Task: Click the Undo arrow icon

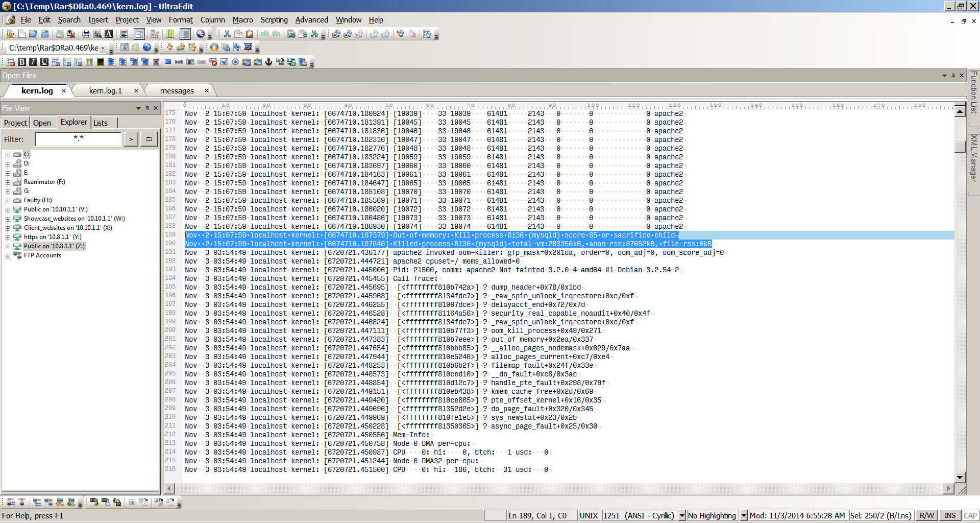Action: click(x=265, y=34)
